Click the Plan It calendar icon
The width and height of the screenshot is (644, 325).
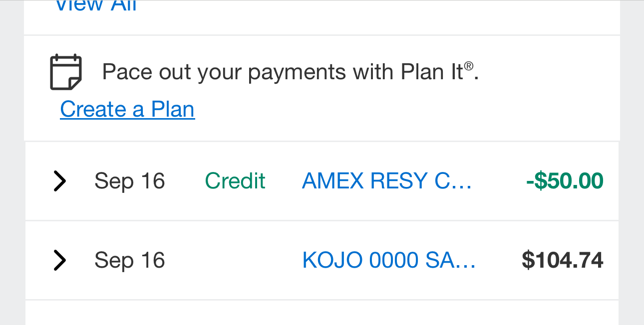click(66, 72)
